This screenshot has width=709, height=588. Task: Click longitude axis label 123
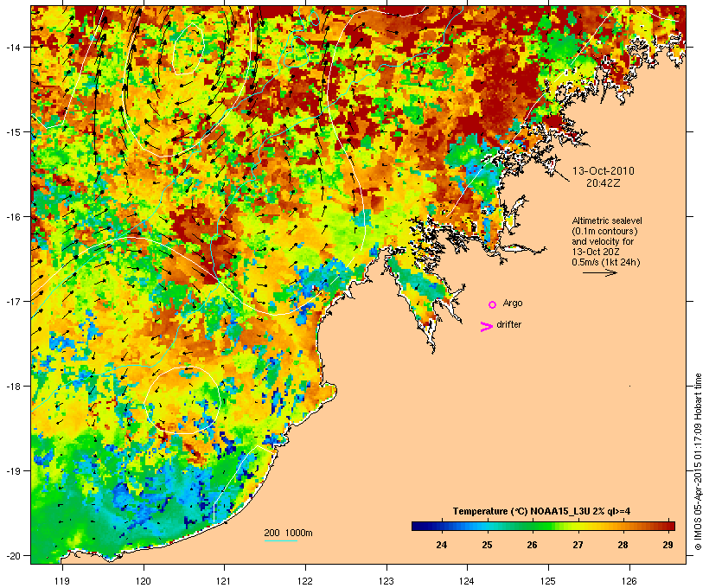(386, 581)
